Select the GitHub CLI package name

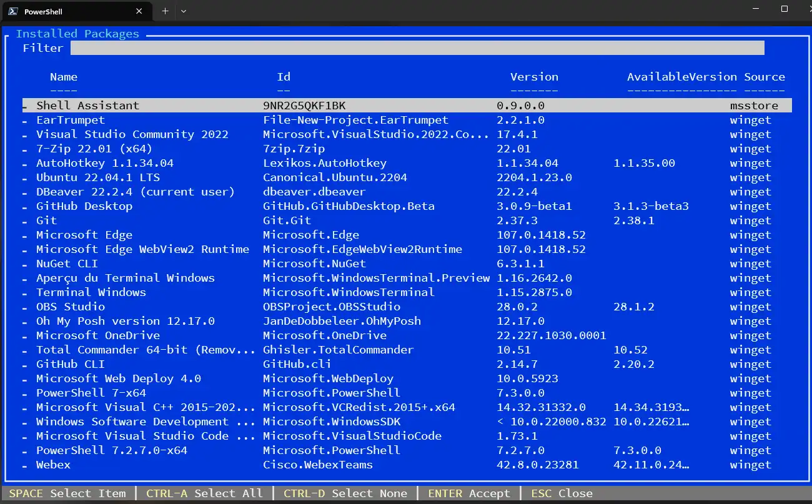[x=71, y=364]
